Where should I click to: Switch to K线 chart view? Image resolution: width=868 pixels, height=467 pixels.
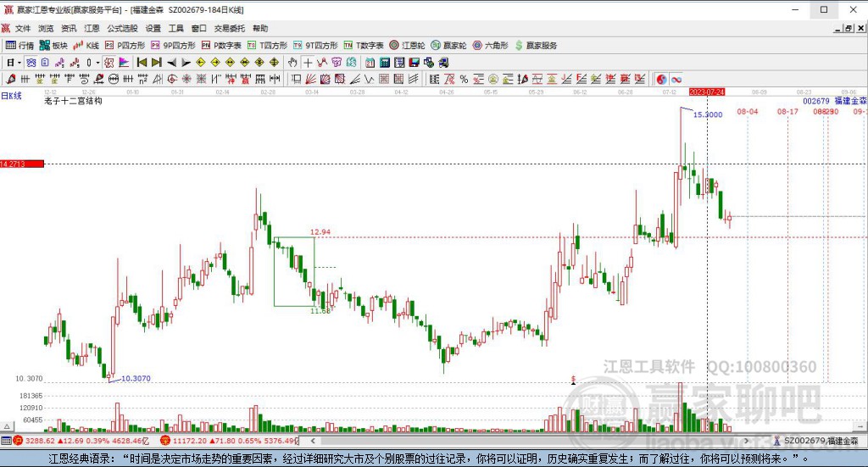(x=86, y=46)
